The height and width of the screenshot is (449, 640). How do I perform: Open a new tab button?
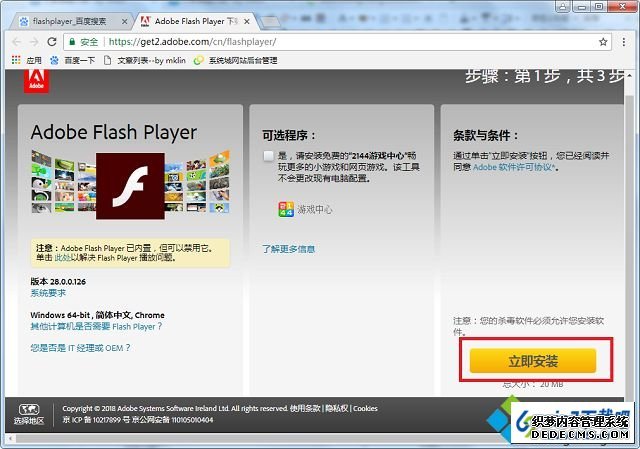pos(270,22)
